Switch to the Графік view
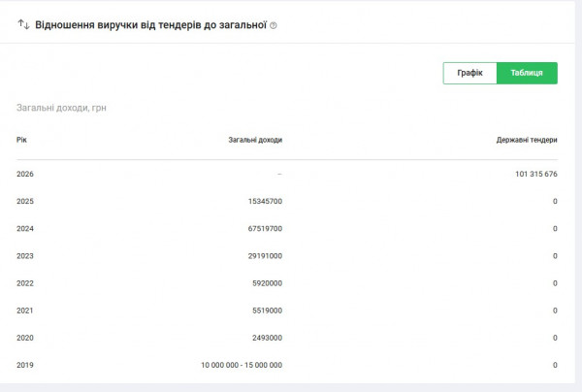This screenshot has width=582, height=392. pos(469,73)
